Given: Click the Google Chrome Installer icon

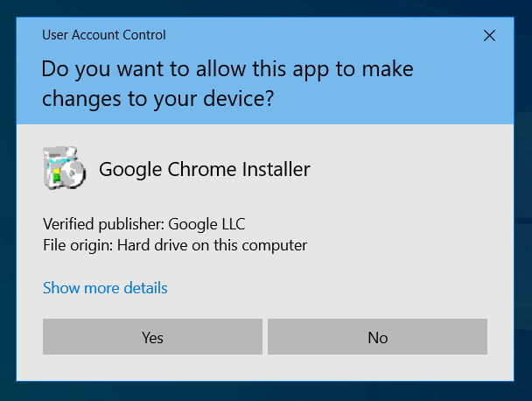Looking at the screenshot, I should [x=63, y=169].
